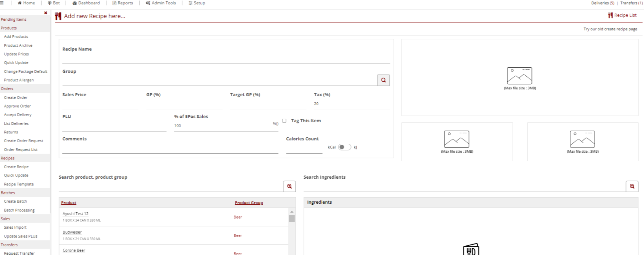Click the Group search magnifier icon
This screenshot has width=644, height=255.
[383, 80]
